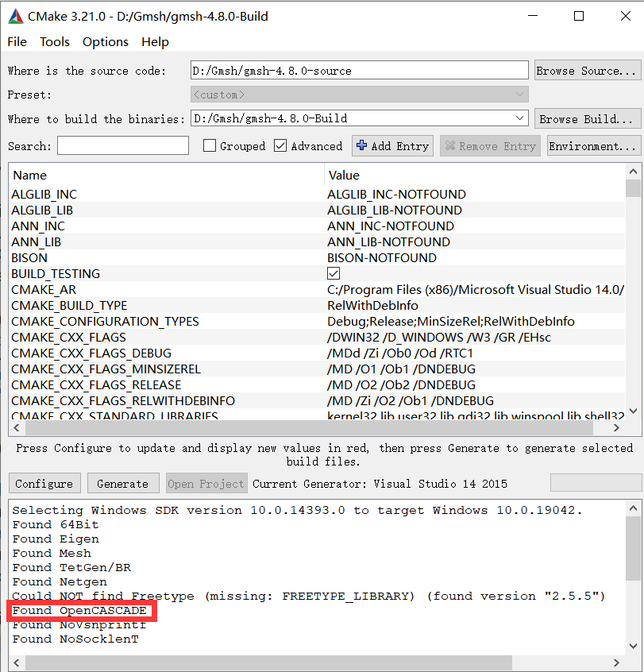This screenshot has width=644, height=672.
Task: Expand the Preset dropdown
Action: [x=520, y=94]
